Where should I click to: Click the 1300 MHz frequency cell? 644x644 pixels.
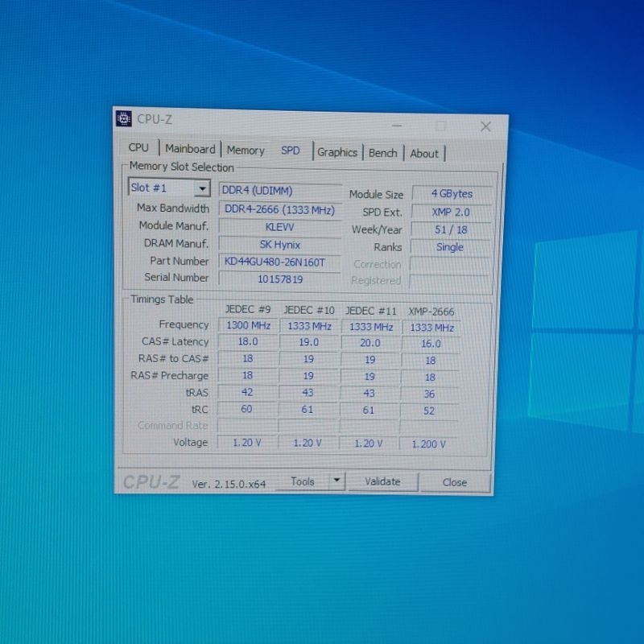point(248,326)
